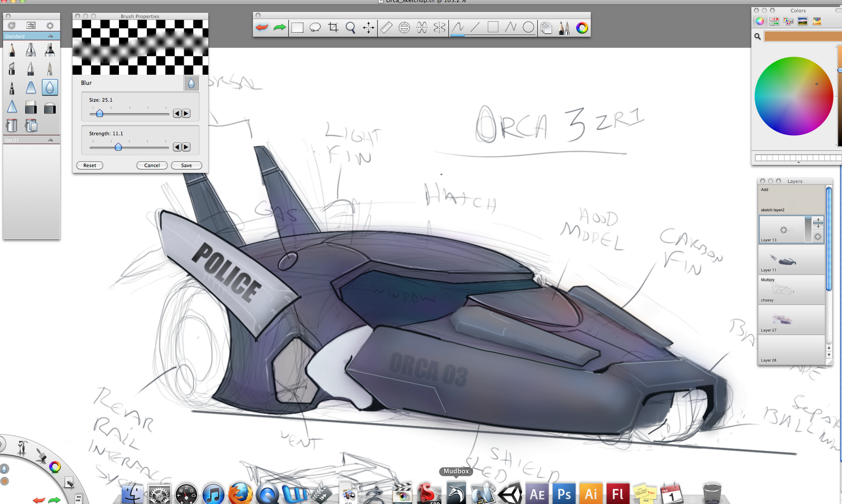Click Cancel in Brush Properties
This screenshot has height=504, width=842.
coord(152,165)
